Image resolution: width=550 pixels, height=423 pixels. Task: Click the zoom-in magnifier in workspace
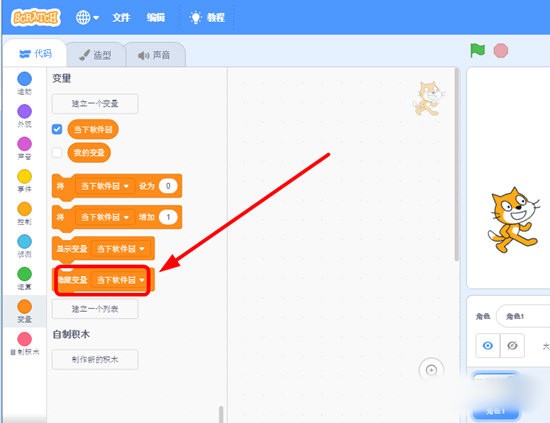[x=431, y=370]
